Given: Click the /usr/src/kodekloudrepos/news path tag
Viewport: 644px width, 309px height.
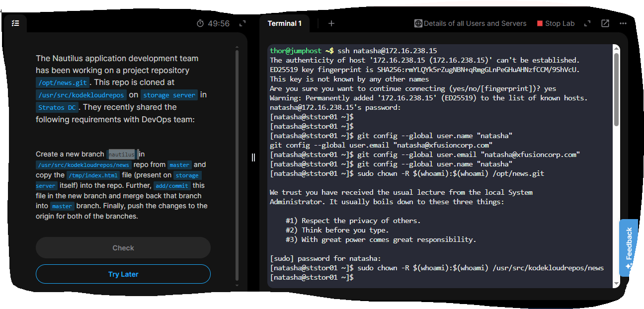Looking at the screenshot, I should [x=83, y=165].
